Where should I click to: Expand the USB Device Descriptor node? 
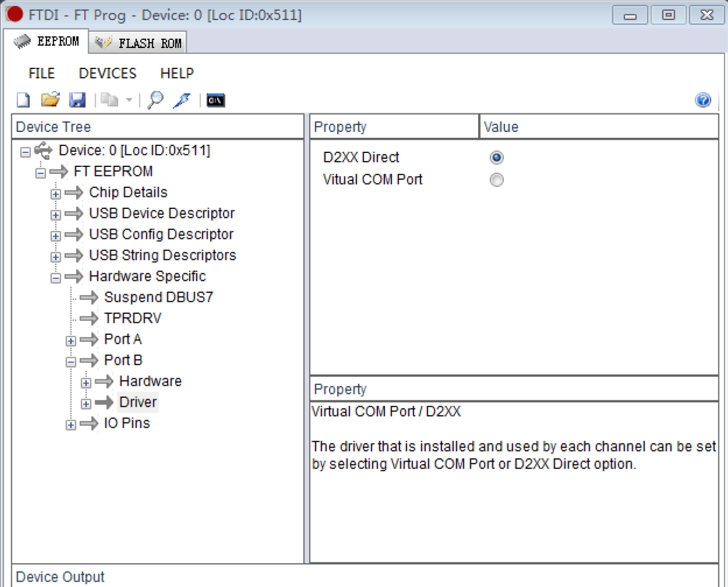click(55, 215)
